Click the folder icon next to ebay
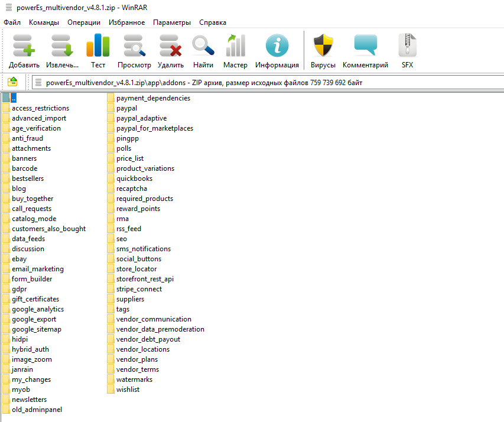 click(x=6, y=259)
